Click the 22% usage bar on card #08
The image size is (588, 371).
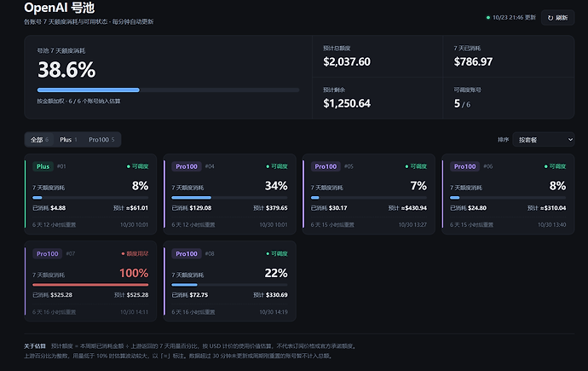(229, 285)
